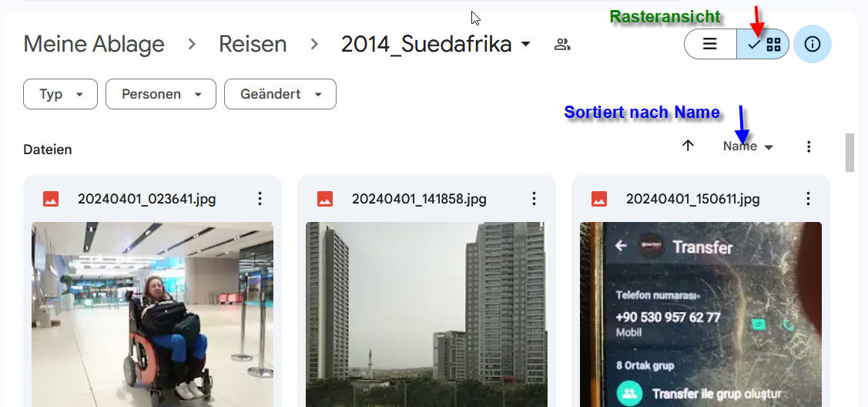Navigate to the Reisen breadcrumb folder
Image resolution: width=868 pixels, height=407 pixels.
(x=253, y=44)
